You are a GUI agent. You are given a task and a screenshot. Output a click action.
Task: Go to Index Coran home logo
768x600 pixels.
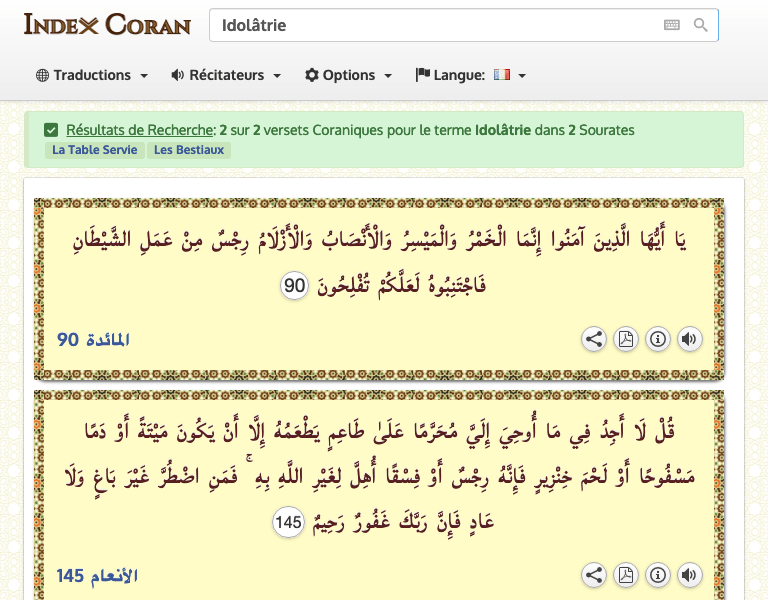pos(107,24)
